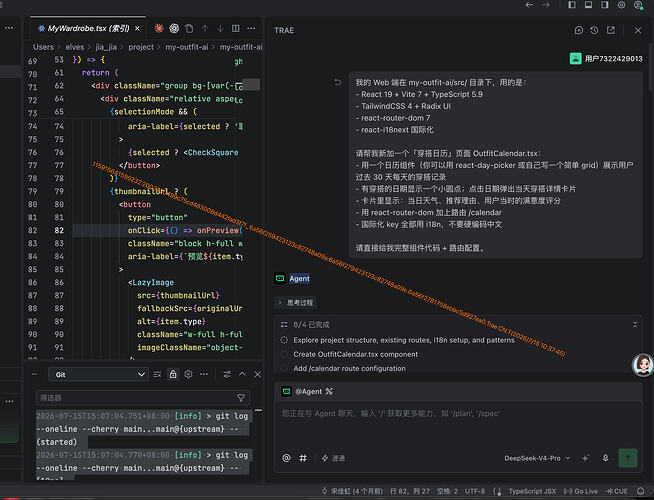Open the DeepSeek-V4-Pro model dropdown
Screen dimensions: 654x500
537,458
